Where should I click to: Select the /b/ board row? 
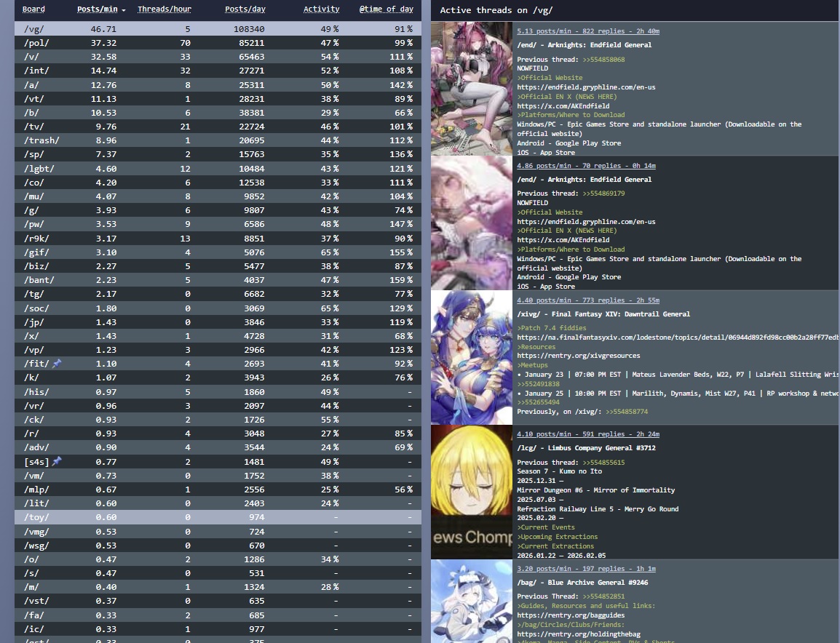(218, 113)
